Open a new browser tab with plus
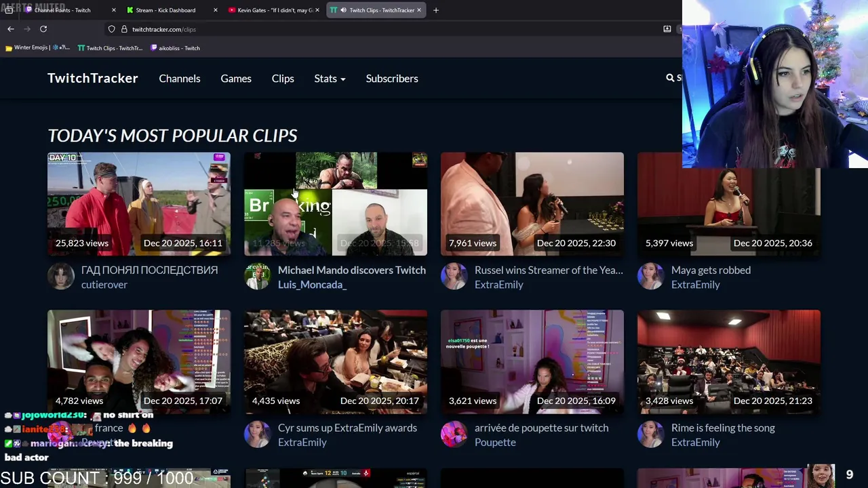This screenshot has height=488, width=868. [x=436, y=10]
